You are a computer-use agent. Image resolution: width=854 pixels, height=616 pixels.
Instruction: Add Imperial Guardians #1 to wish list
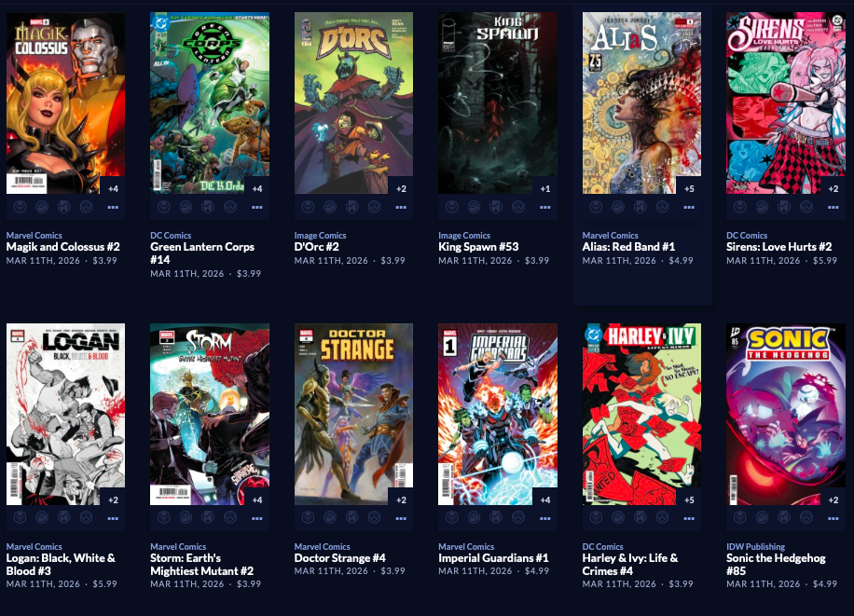[518, 518]
